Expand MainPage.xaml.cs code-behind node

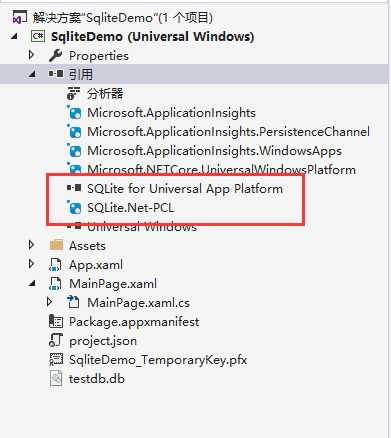(x=50, y=302)
